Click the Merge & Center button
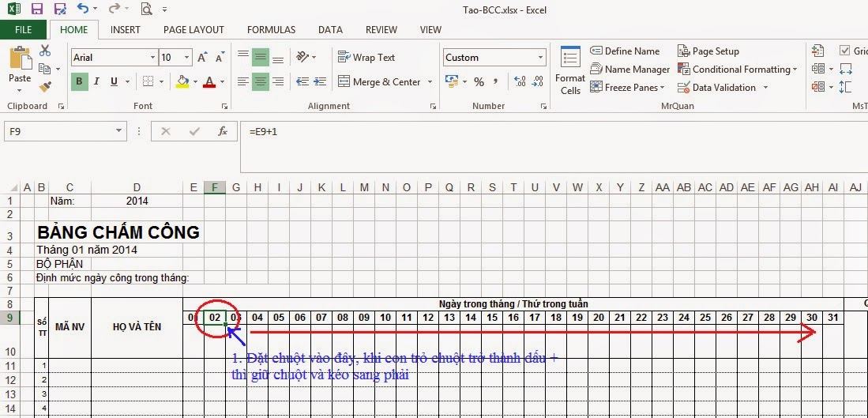The image size is (868, 418). coord(380,82)
